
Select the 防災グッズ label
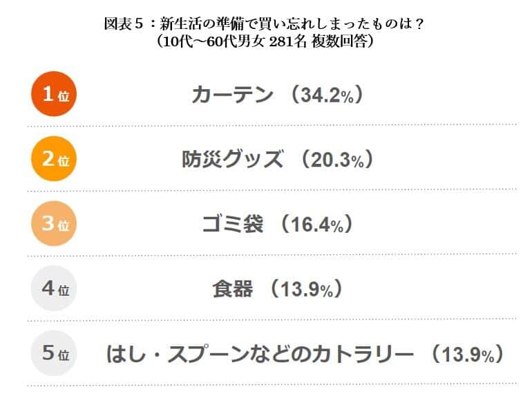232,160
